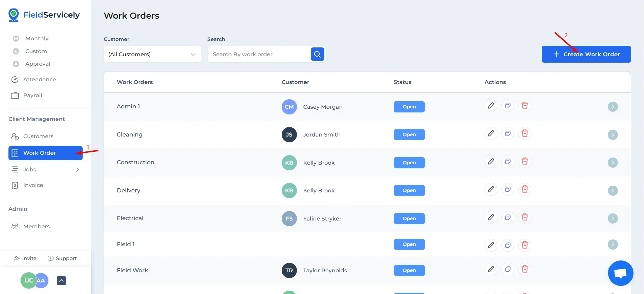Copy the Field Work work order
Screen dimensions: 644x294
(x=508, y=269)
